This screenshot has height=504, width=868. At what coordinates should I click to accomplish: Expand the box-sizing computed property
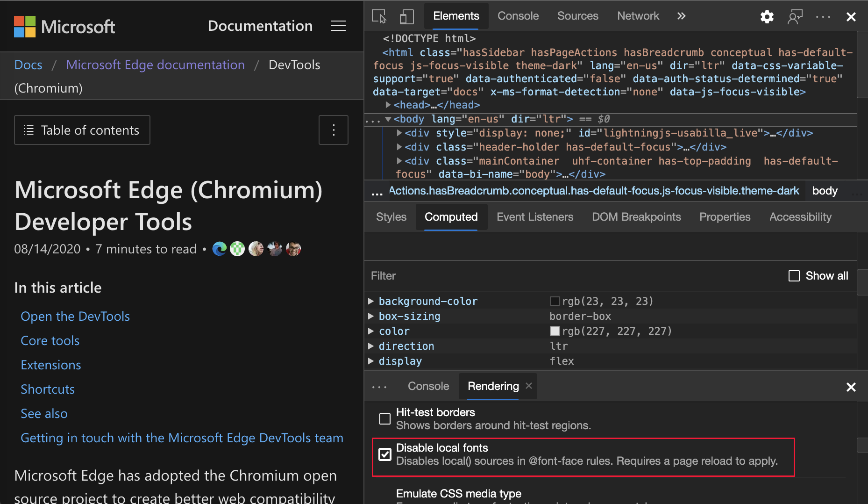coord(371,316)
